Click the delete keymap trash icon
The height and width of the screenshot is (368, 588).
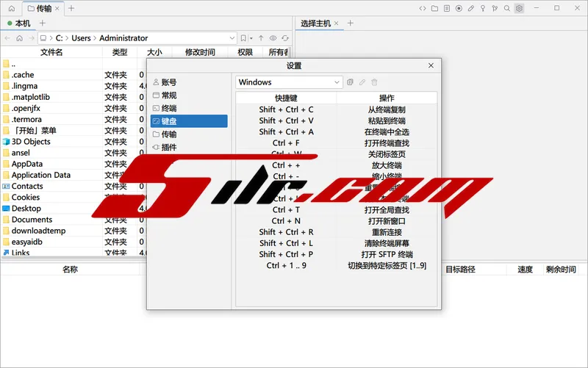(x=374, y=82)
